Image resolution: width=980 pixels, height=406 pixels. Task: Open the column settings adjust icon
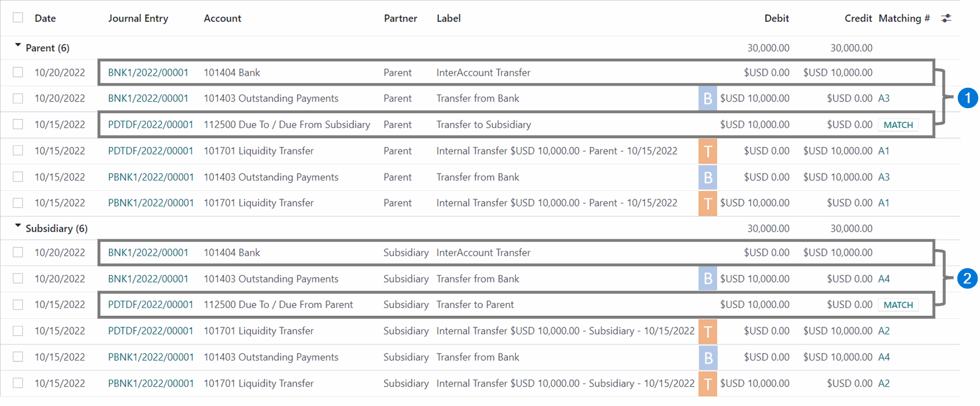[946, 18]
